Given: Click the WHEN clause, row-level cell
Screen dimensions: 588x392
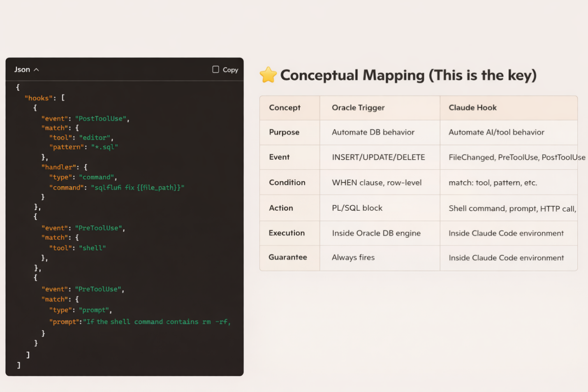Looking at the screenshot, I should pos(376,183).
